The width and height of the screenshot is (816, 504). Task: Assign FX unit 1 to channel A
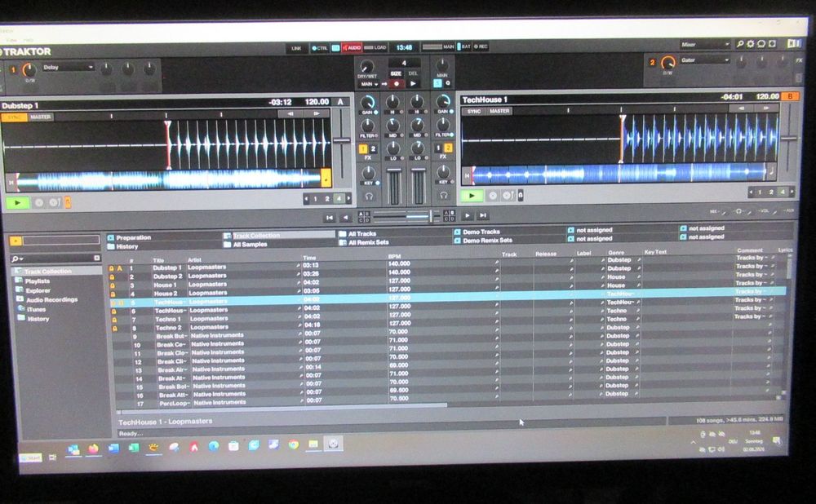363,149
